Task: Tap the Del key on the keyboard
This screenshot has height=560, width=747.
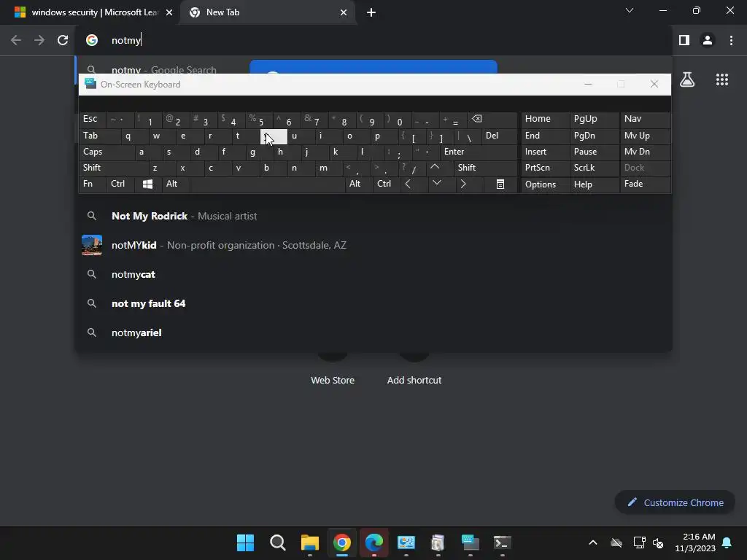Action: (x=500, y=136)
